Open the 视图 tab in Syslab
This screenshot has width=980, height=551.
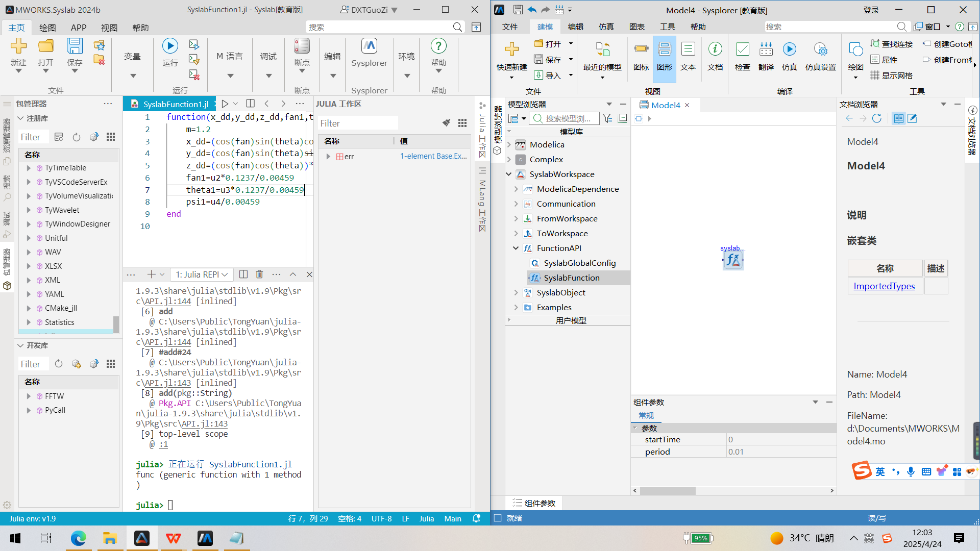click(x=109, y=28)
